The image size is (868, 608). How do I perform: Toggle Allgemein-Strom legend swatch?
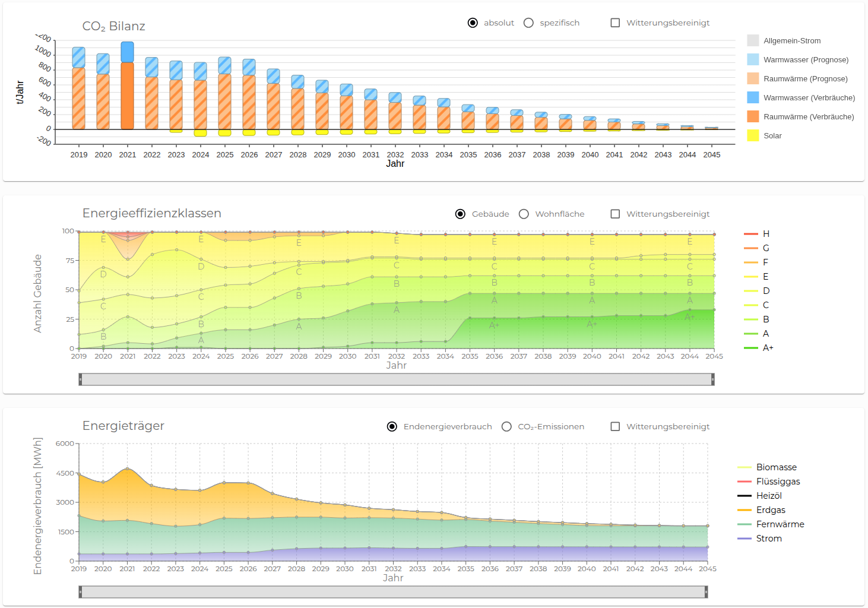(753, 40)
